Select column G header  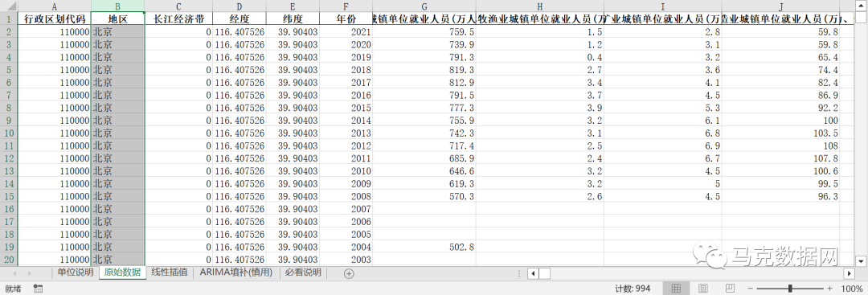(x=424, y=6)
